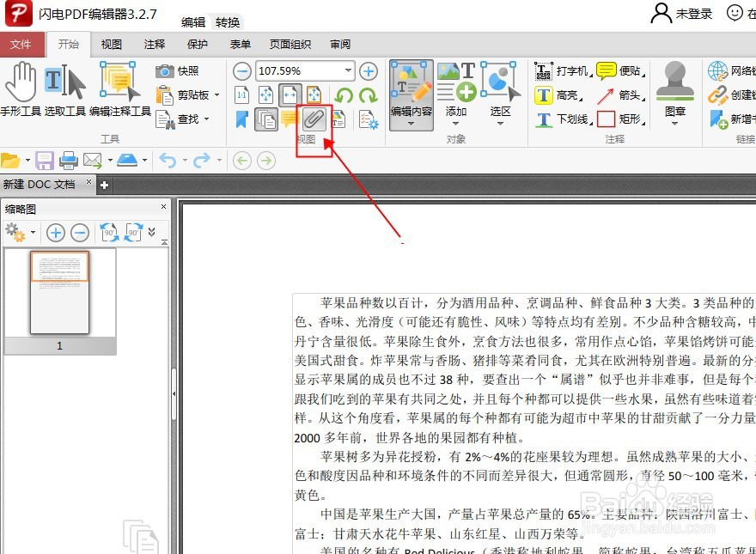Toggle fit-width page view mode
This screenshot has height=554, width=756.
pyautogui.click(x=290, y=94)
